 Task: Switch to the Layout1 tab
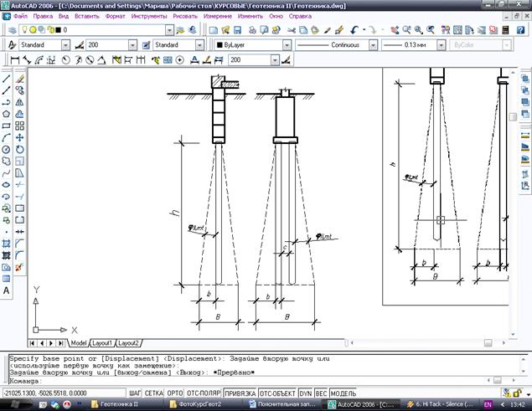pos(102,343)
